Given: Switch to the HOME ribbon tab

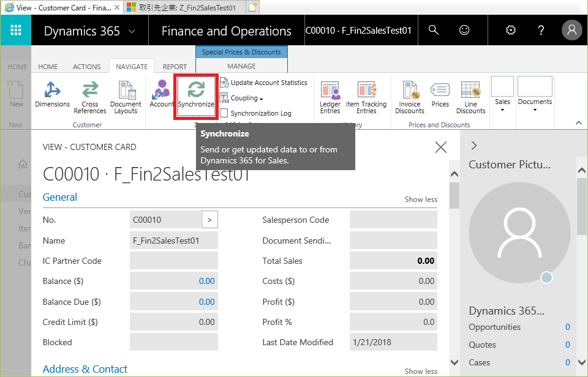Looking at the screenshot, I should (48, 67).
